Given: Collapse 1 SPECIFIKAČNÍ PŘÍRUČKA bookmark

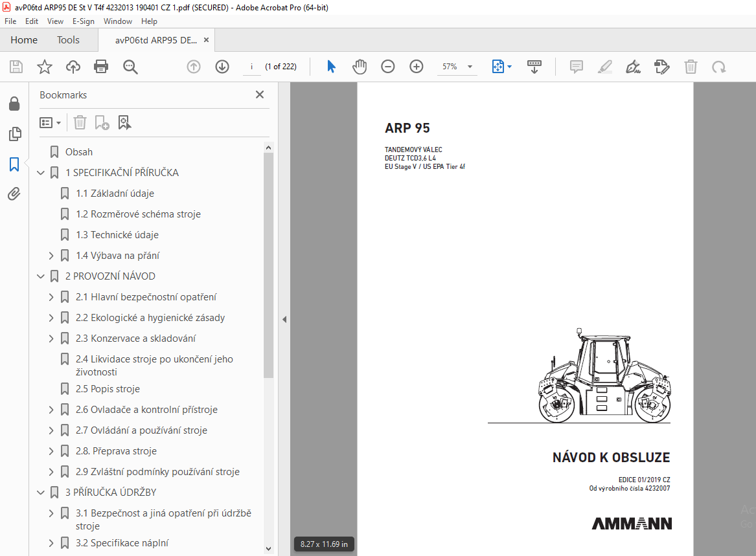Looking at the screenshot, I should point(41,172).
